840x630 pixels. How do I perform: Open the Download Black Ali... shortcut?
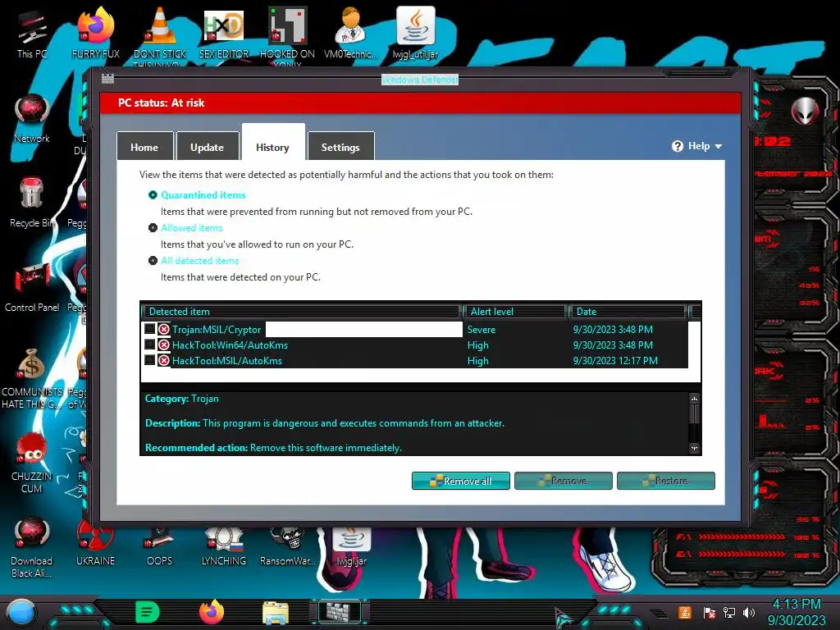[x=32, y=547]
